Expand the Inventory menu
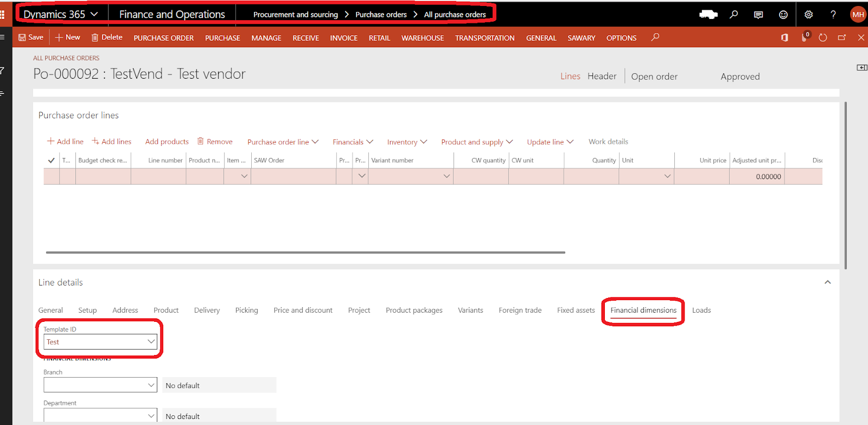Screen dimensions: 868x425 coord(407,142)
